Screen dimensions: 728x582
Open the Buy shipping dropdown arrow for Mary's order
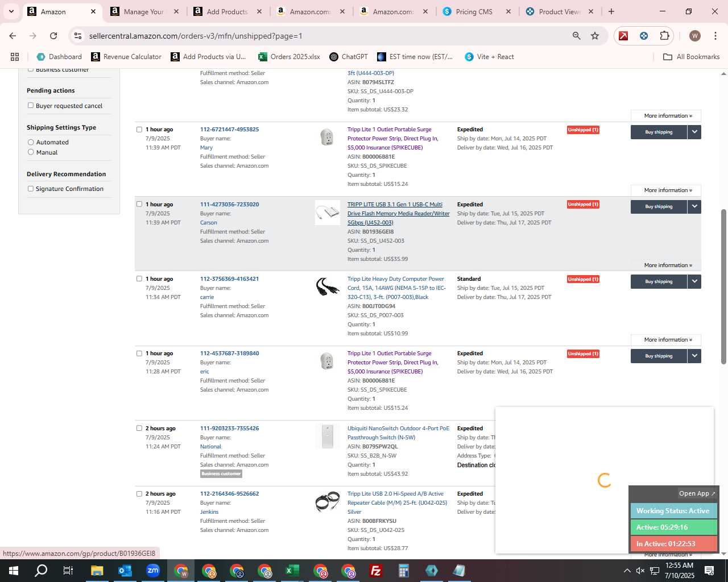coord(694,132)
